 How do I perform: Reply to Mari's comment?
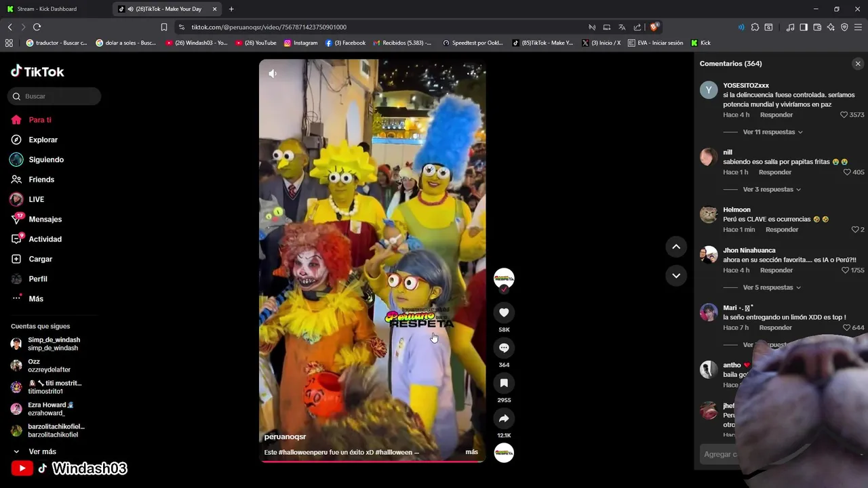coord(776,328)
